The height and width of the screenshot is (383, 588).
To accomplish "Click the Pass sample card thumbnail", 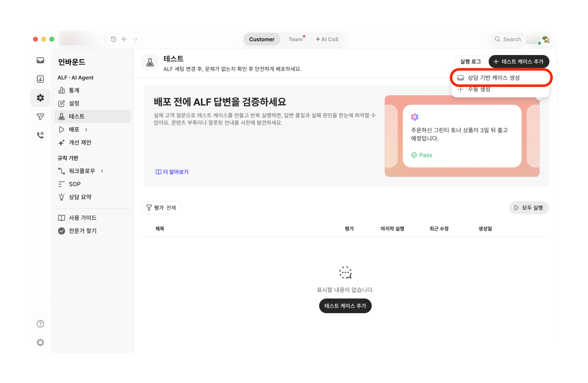I will click(x=462, y=136).
